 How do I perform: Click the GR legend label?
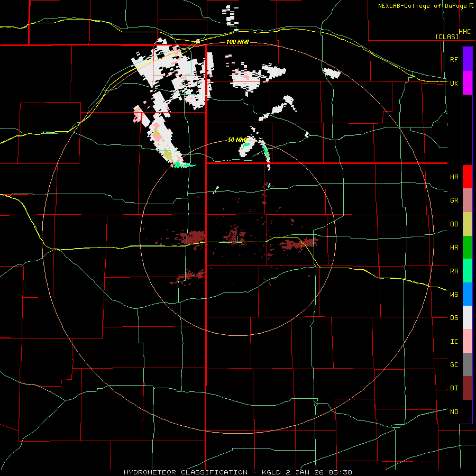click(454, 200)
